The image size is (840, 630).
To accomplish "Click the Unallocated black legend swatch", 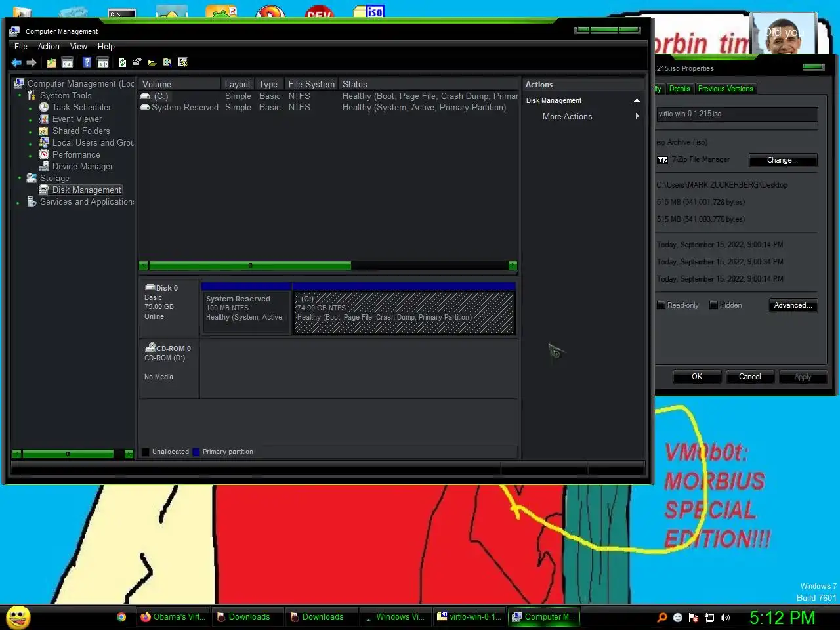I will point(146,451).
